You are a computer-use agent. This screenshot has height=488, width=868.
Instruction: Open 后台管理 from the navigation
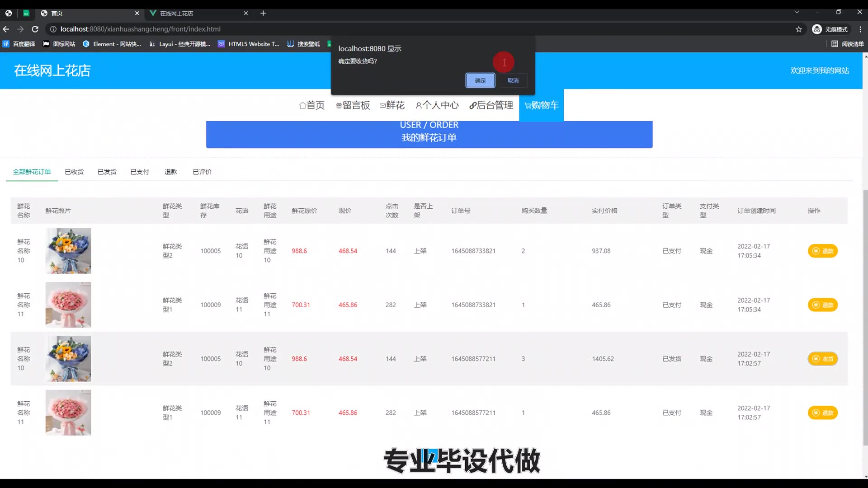pyautogui.click(x=491, y=105)
